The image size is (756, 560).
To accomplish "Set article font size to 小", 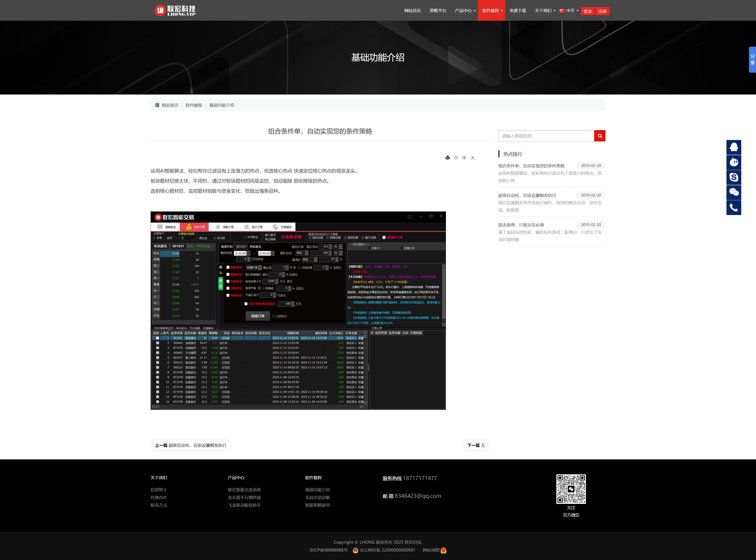I will click(456, 158).
